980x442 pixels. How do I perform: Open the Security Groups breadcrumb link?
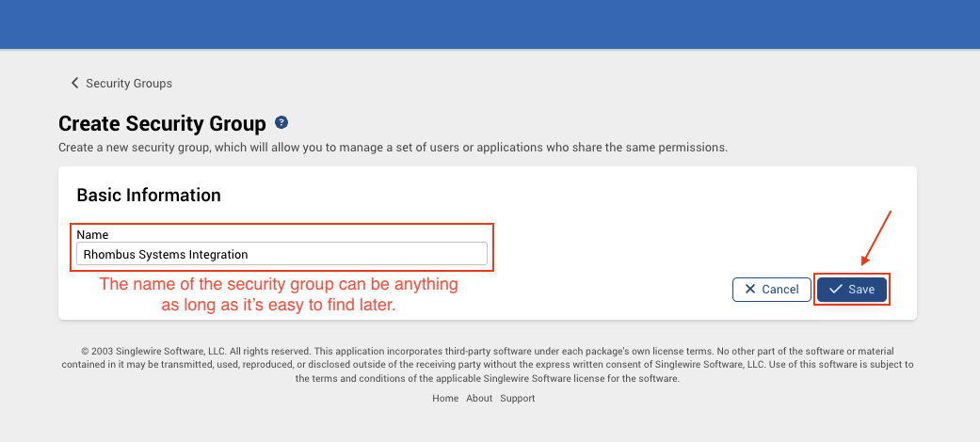tap(129, 83)
